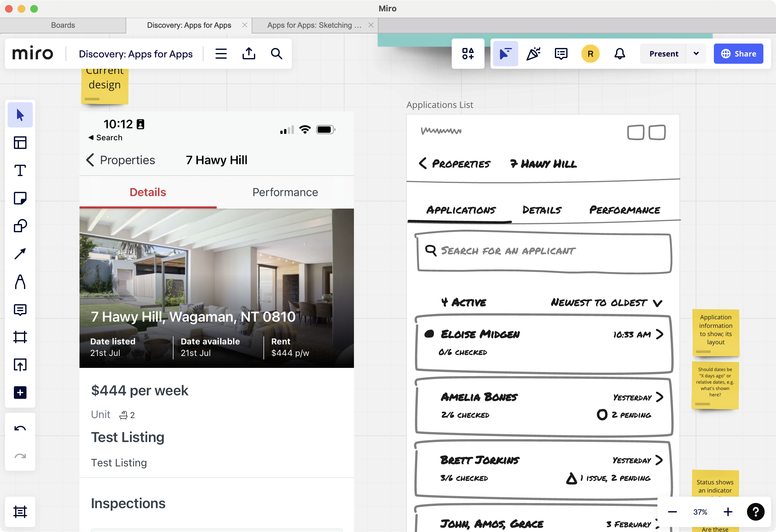Switch to the Boards tab
The height and width of the screenshot is (532, 776).
click(63, 25)
